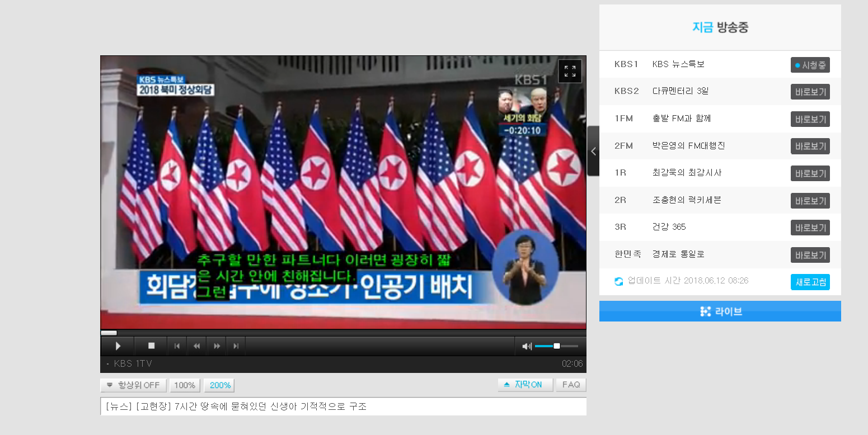This screenshot has width=868, height=435.
Task: Rewind the video
Action: pos(196,346)
